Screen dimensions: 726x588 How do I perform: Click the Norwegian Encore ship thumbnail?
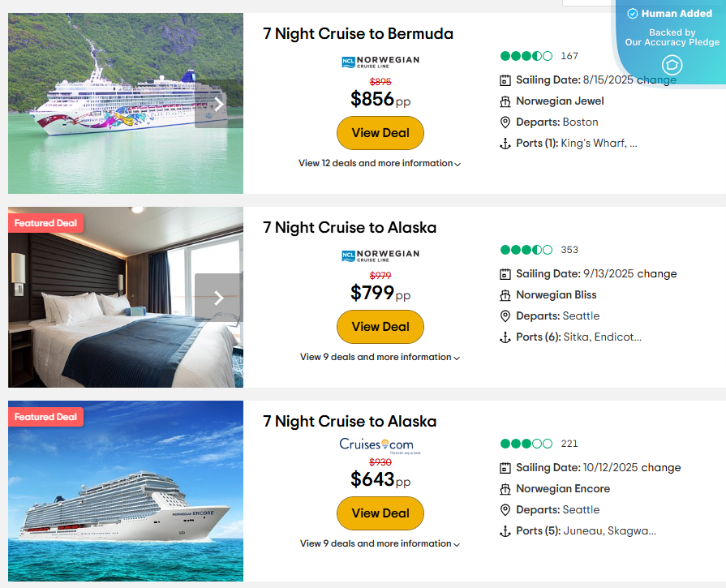tap(125, 491)
